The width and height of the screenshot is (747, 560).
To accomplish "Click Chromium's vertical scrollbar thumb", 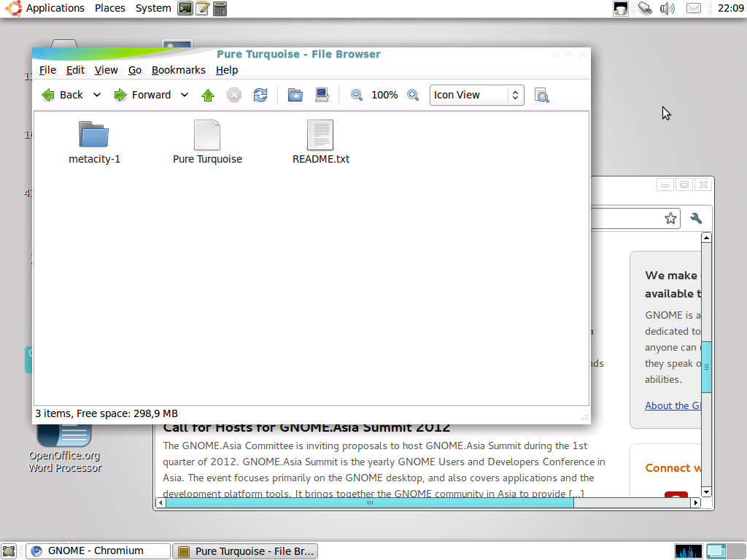I will (706, 367).
